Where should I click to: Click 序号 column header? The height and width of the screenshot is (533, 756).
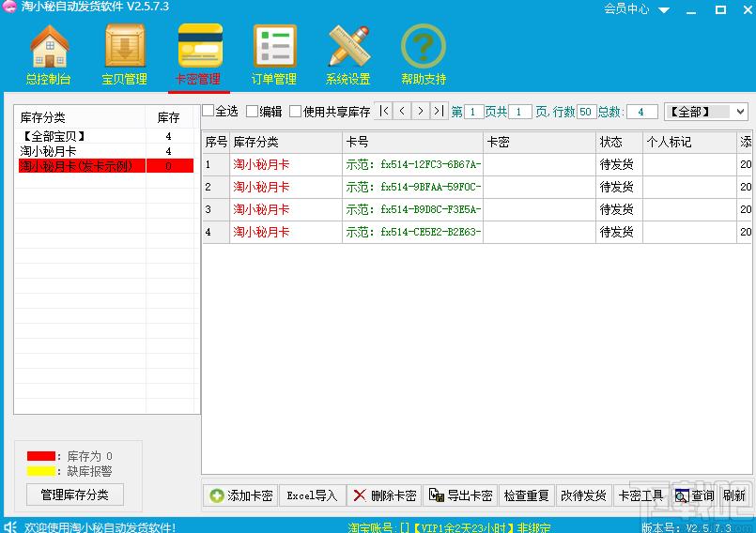coord(216,143)
